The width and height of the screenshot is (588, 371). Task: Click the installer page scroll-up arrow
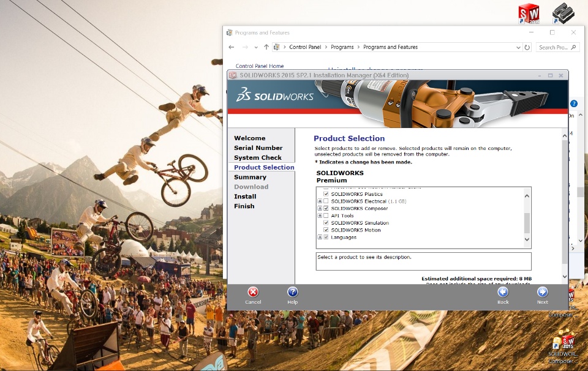click(x=565, y=136)
